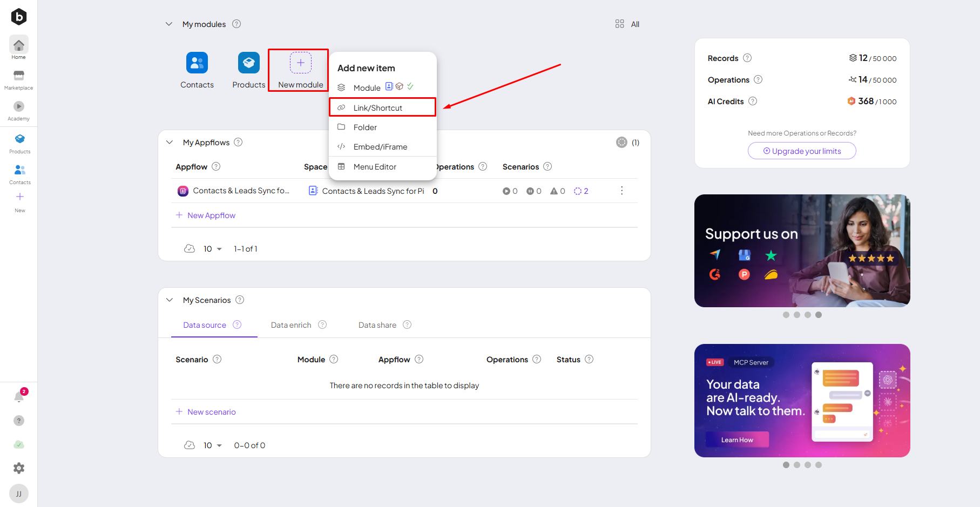This screenshot has width=980, height=507.
Task: Open the Products module tile
Action: (x=248, y=70)
